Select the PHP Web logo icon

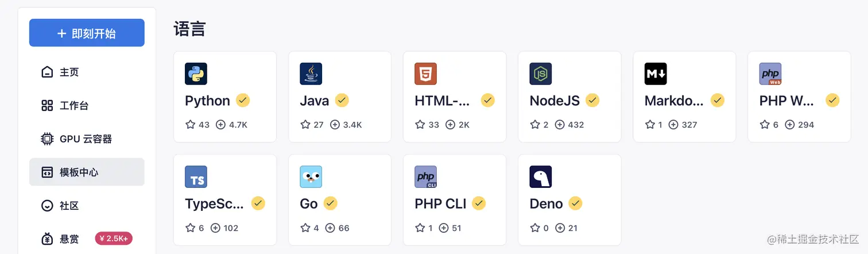click(x=770, y=74)
